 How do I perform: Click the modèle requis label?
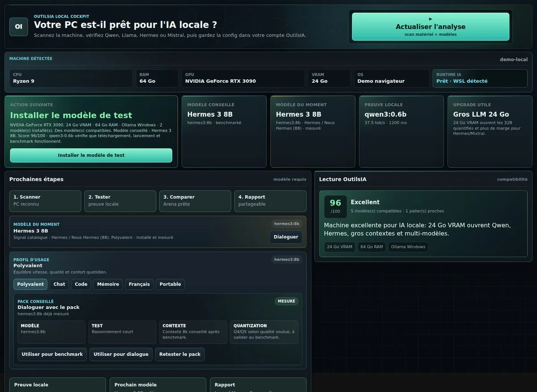click(x=290, y=179)
